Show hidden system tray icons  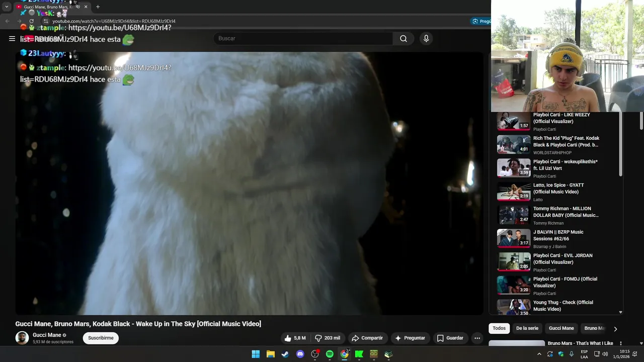tap(539, 354)
